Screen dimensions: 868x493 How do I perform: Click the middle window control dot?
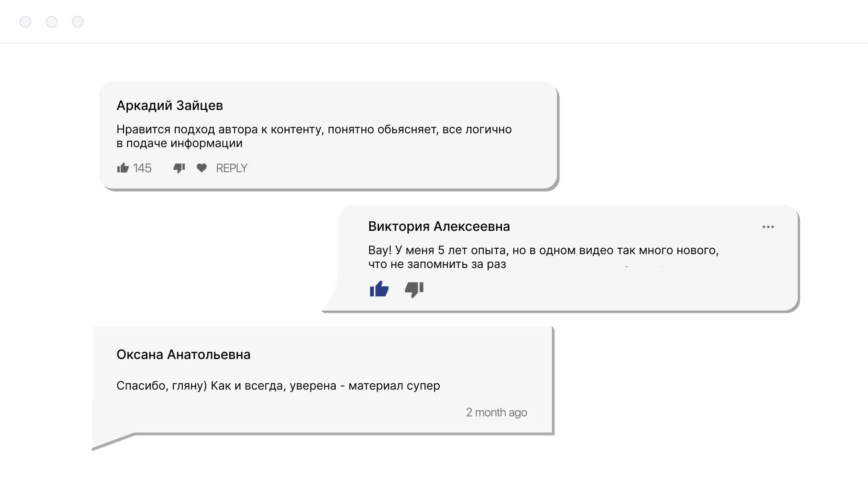pyautogui.click(x=52, y=22)
